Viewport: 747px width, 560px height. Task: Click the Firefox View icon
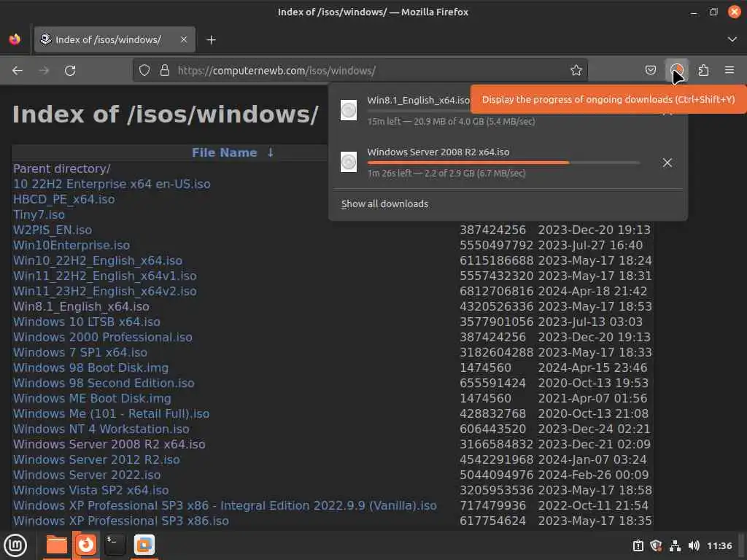pos(15,39)
